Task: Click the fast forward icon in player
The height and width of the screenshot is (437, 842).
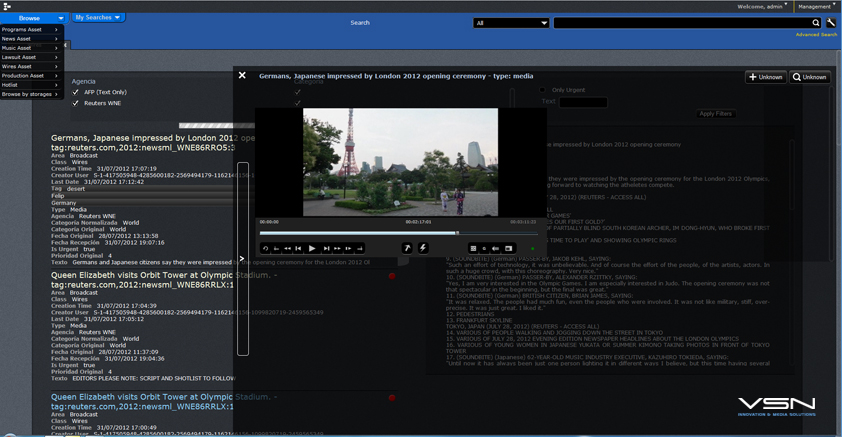Action: pyautogui.click(x=337, y=248)
